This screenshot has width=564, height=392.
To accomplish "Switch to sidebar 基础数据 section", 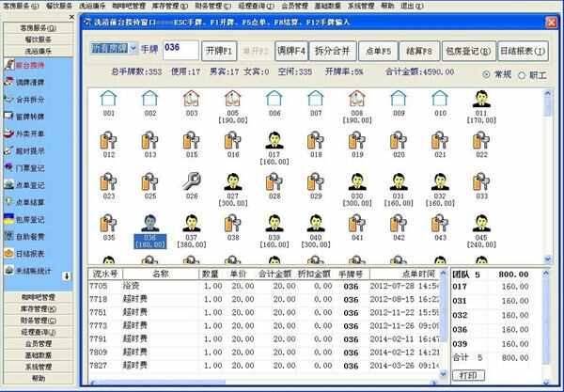I will point(39,355).
